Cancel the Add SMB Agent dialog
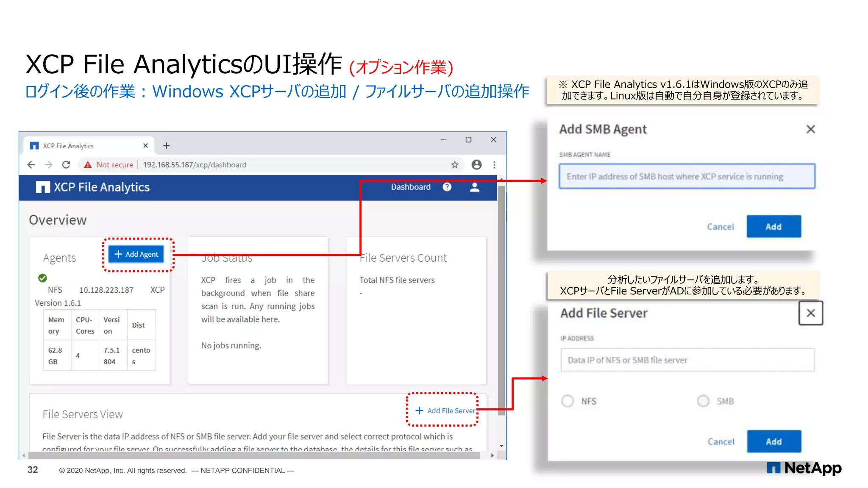The height and width of the screenshot is (488, 868). 720,227
